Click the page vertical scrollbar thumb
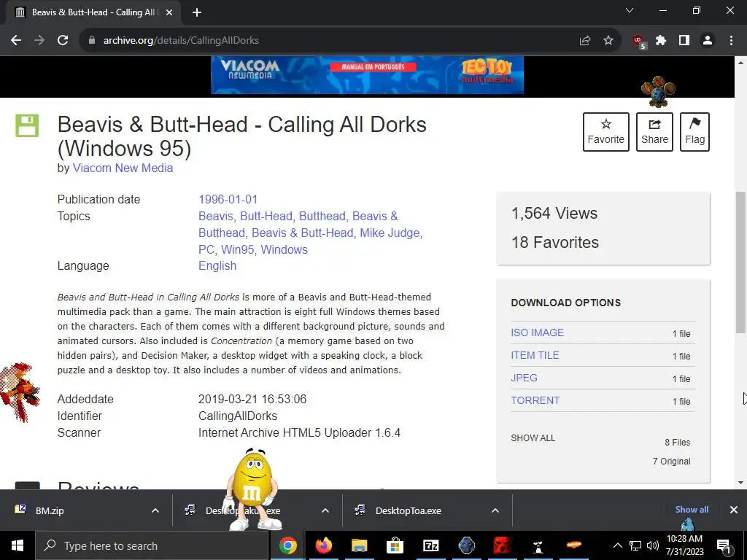Viewport: 747px width, 560px height. pyautogui.click(x=740, y=262)
